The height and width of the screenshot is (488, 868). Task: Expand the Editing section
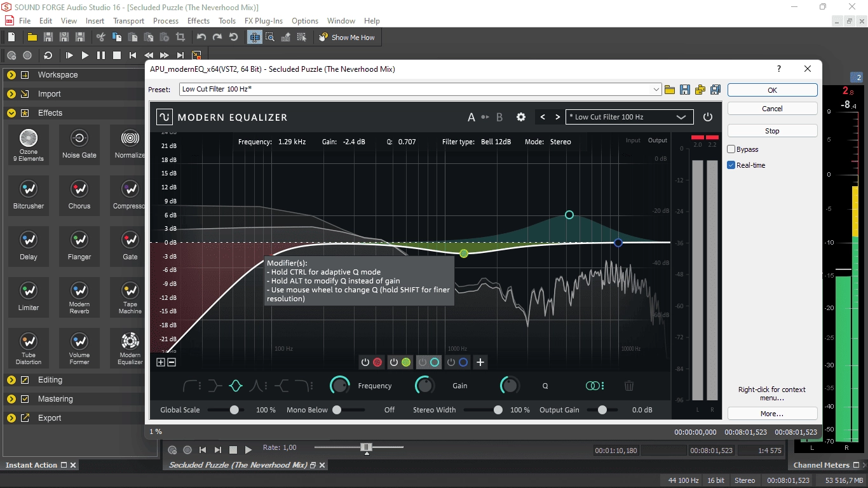click(11, 380)
